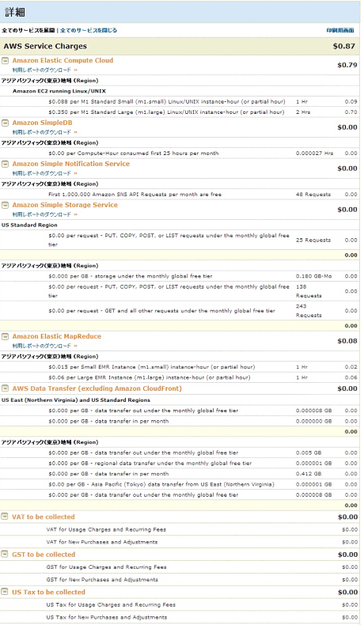
Task: Open the Amazon Simple Notification Service heading
Action: point(71,164)
